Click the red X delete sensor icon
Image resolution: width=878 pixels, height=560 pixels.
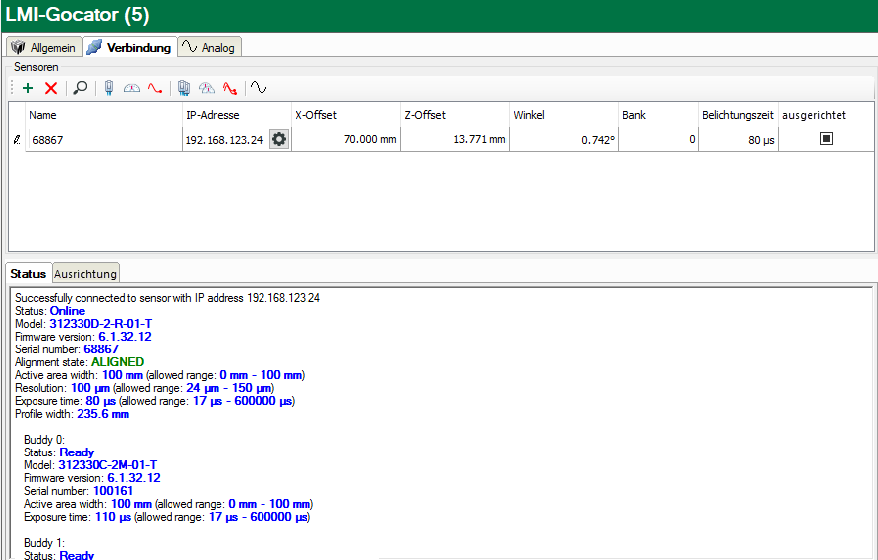point(51,88)
